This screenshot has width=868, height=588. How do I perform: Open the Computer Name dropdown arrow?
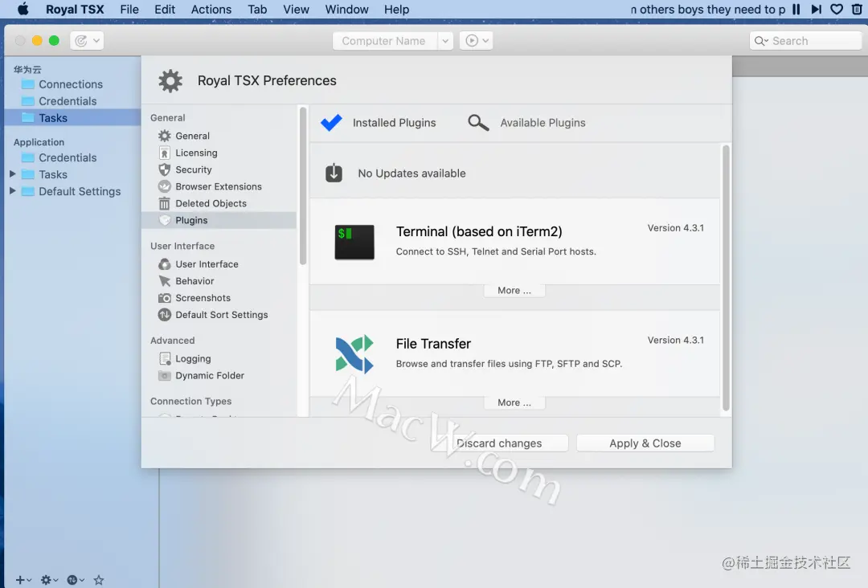pyautogui.click(x=445, y=41)
